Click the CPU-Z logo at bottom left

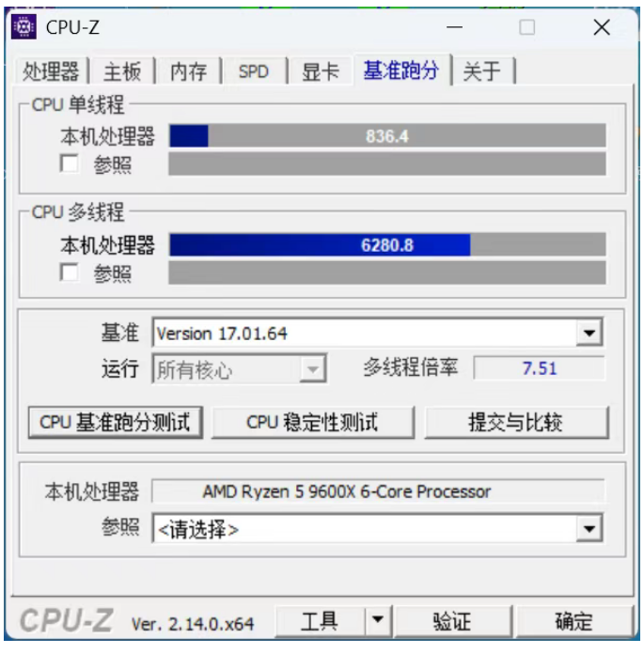[x=67, y=620]
